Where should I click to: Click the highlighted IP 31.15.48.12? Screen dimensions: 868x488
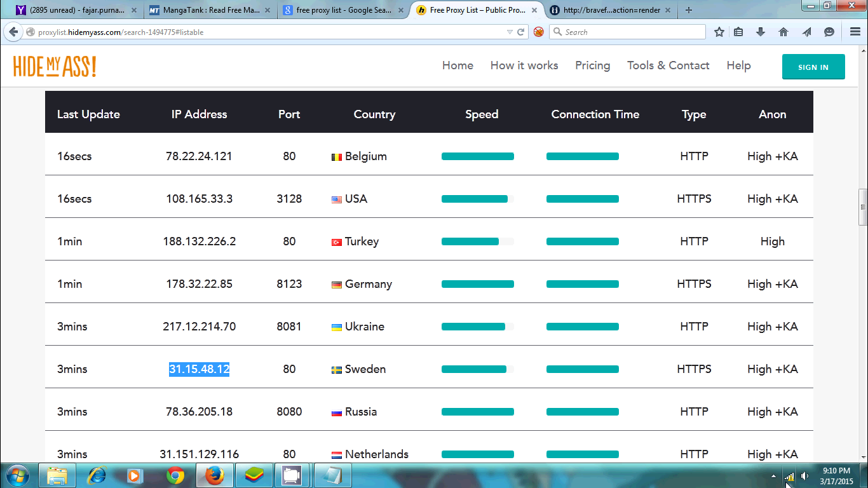coord(199,369)
